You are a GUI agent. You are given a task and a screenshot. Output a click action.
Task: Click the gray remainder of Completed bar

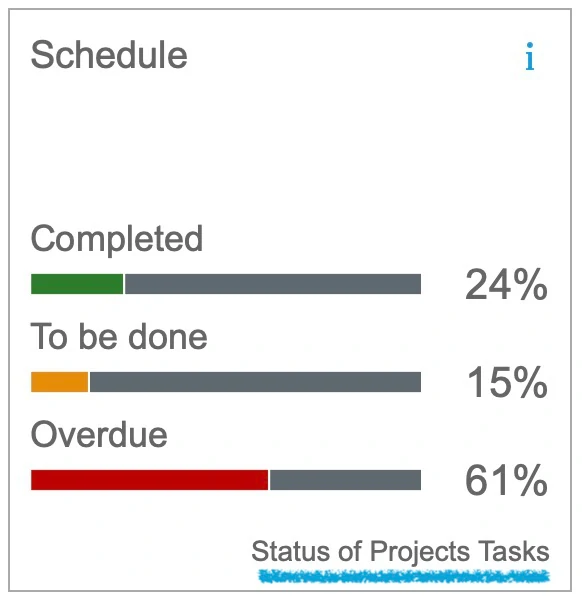point(273,284)
